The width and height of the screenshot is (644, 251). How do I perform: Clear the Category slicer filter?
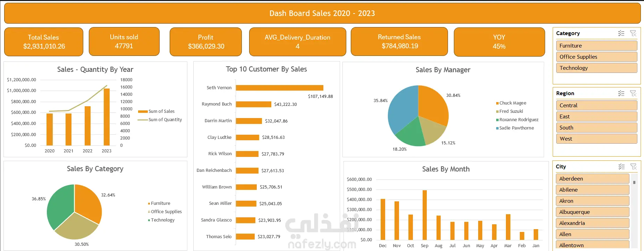point(633,33)
